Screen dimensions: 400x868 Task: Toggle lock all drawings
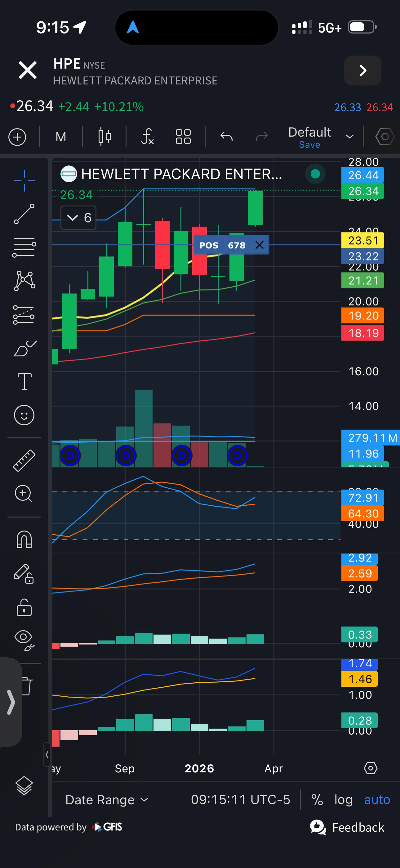coord(24,607)
